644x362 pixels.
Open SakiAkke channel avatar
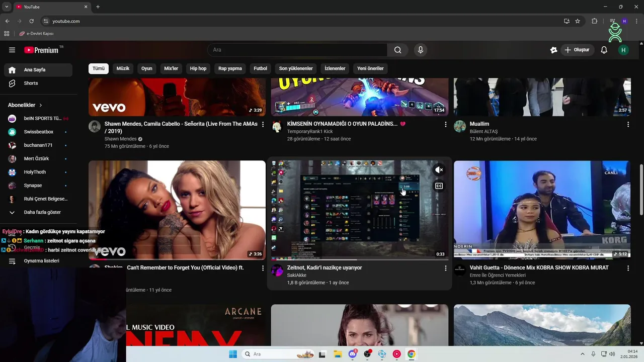click(x=277, y=270)
